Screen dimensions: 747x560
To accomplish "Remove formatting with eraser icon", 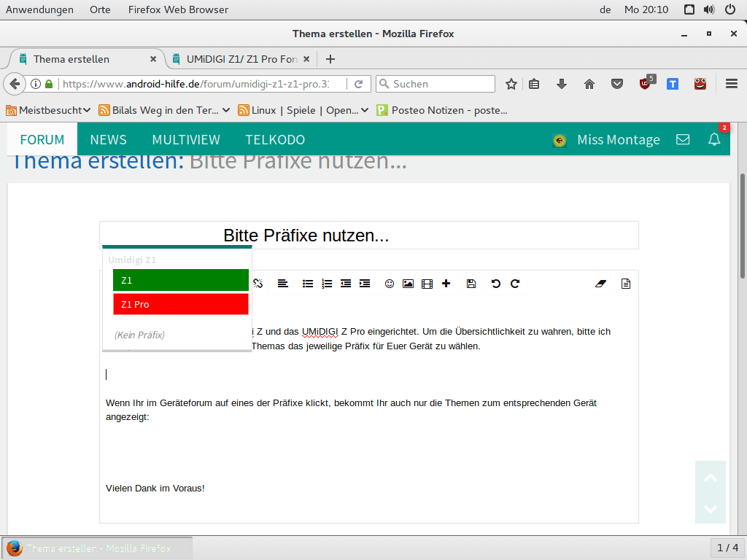I will click(x=601, y=284).
